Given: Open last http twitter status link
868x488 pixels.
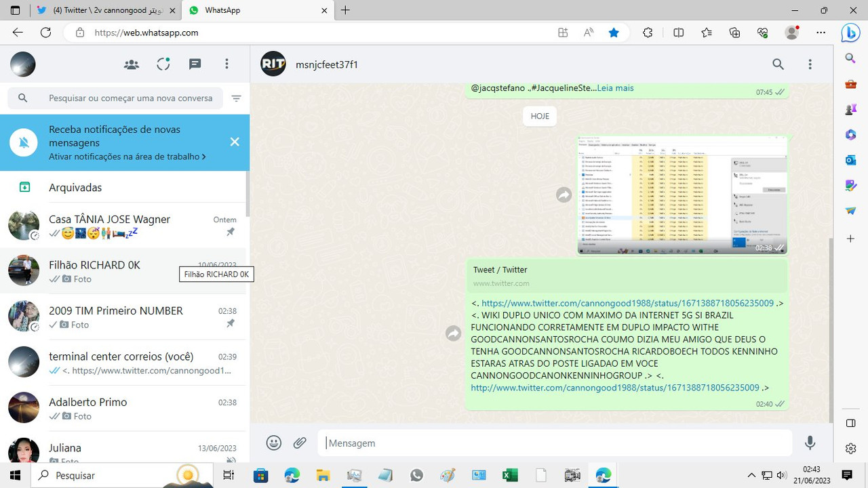Looking at the screenshot, I should coord(615,388).
